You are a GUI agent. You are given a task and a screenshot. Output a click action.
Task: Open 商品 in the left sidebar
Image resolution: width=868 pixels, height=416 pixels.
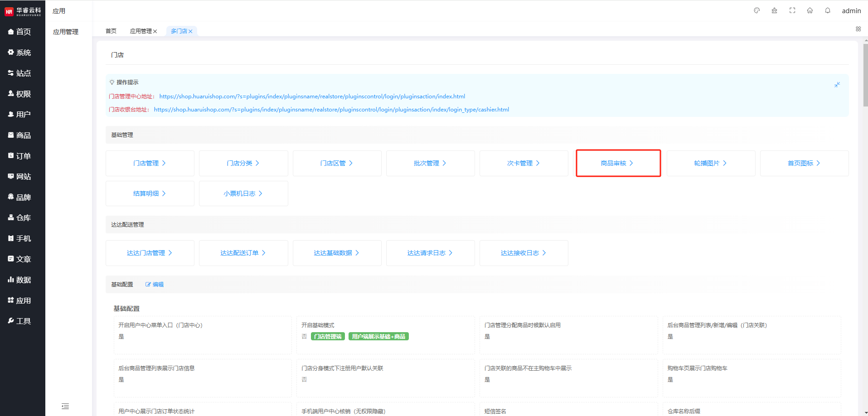click(23, 135)
